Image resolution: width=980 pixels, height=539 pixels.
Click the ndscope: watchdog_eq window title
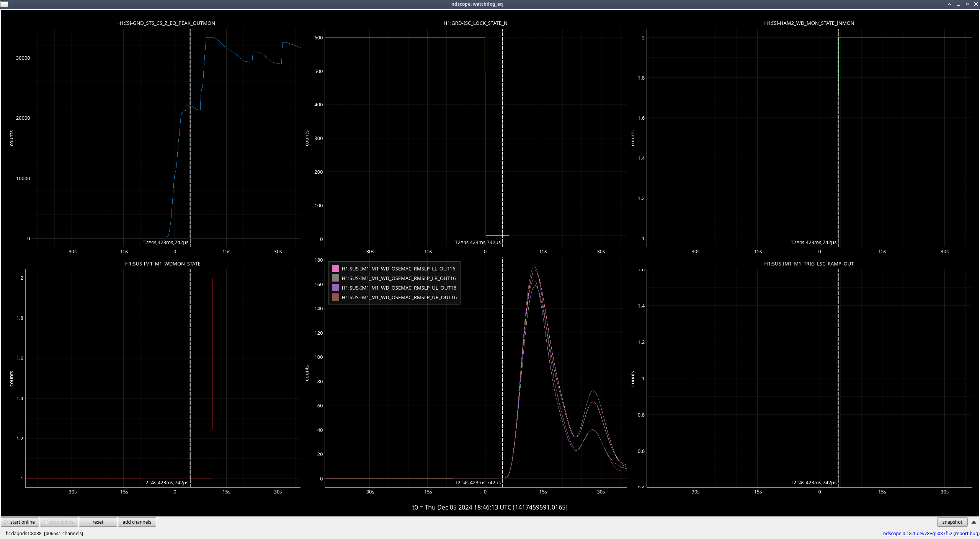coord(477,4)
